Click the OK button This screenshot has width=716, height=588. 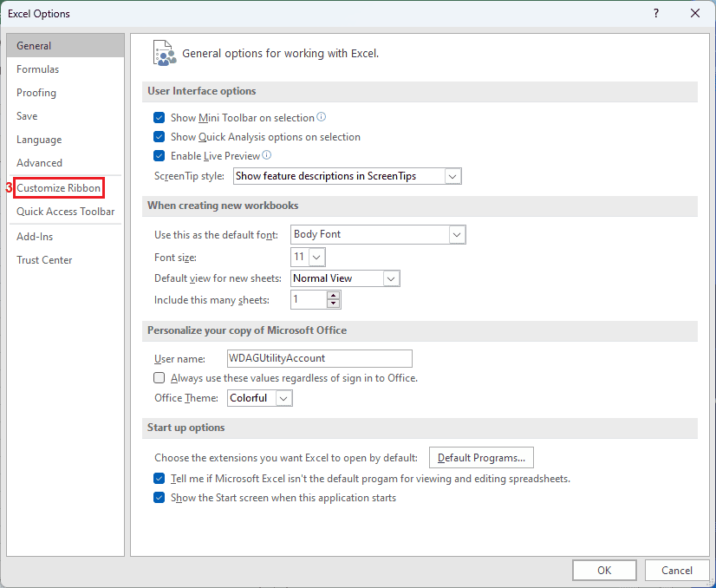click(x=604, y=570)
